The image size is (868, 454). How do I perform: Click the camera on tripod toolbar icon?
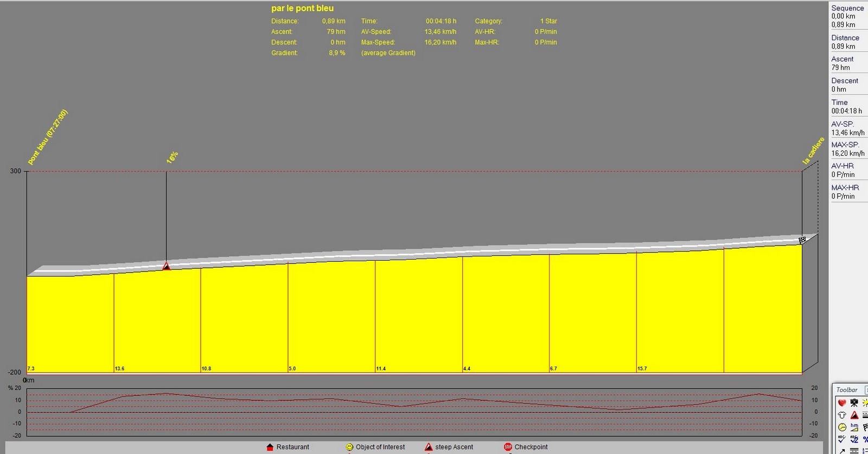(x=854, y=402)
